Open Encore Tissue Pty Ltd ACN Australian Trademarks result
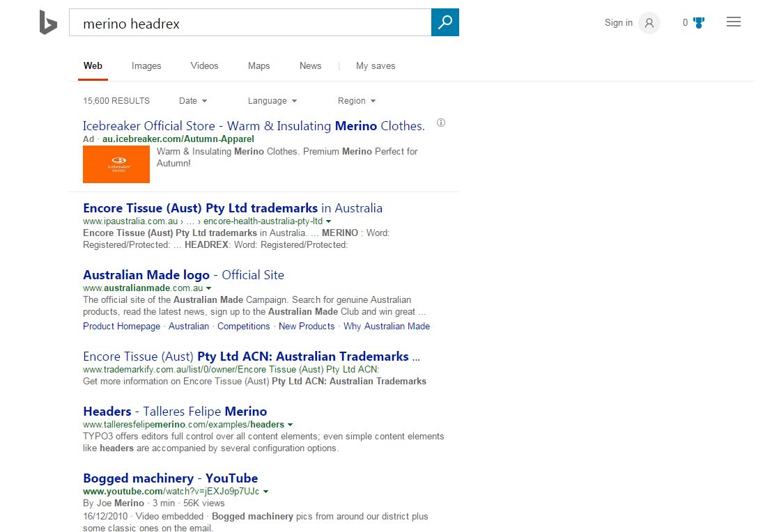This screenshot has height=532, width=772. coord(252,357)
